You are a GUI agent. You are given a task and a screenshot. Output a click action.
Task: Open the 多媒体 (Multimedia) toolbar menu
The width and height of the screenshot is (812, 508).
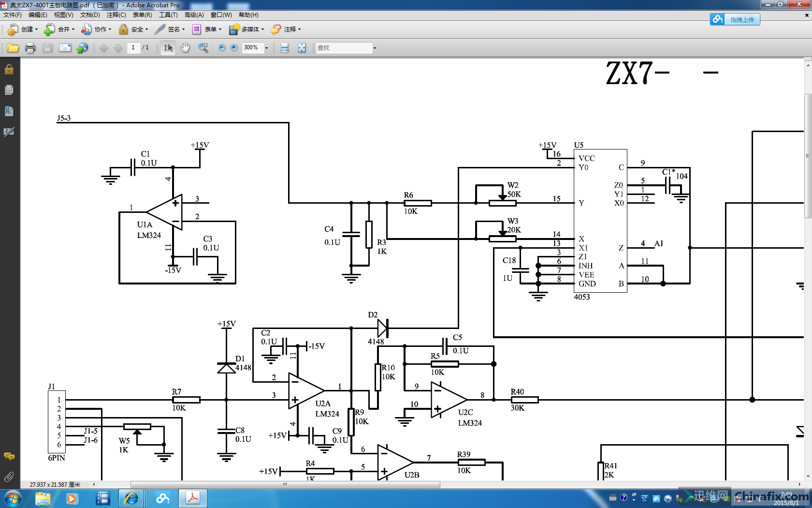[246, 30]
